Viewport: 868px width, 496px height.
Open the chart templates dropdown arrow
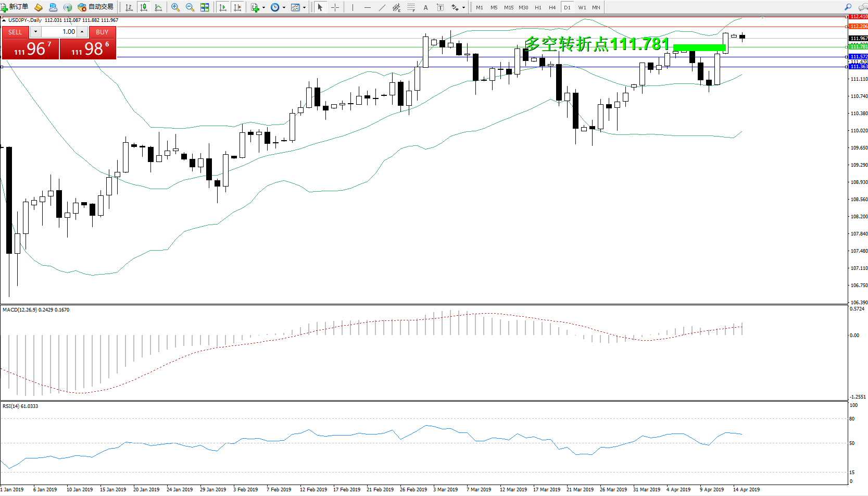click(304, 7)
